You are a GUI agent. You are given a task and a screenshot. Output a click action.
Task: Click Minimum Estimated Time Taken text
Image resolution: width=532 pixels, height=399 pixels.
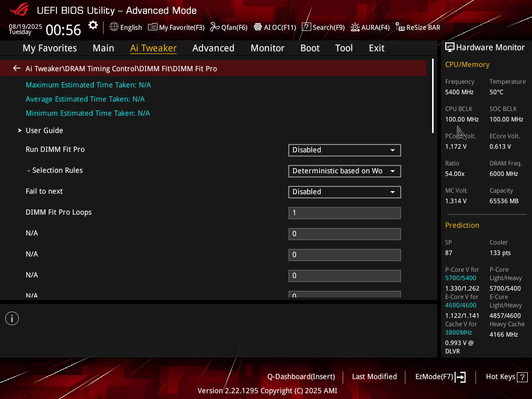pos(87,113)
